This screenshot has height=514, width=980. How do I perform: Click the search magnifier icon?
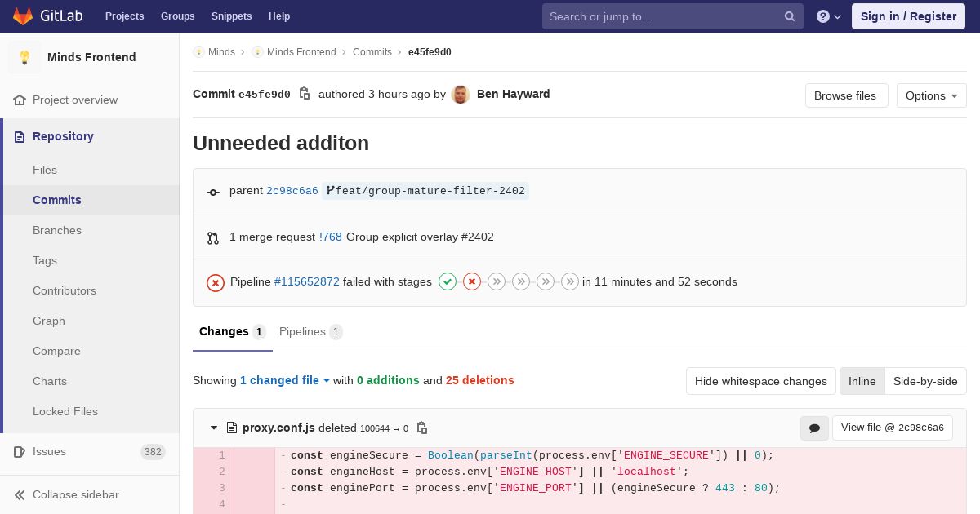coord(790,16)
